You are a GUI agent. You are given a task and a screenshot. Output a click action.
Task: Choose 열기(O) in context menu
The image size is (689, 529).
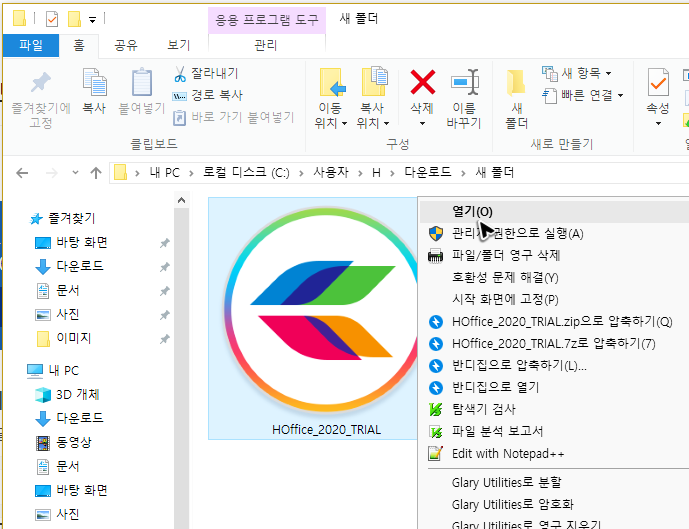pyautogui.click(x=555, y=212)
